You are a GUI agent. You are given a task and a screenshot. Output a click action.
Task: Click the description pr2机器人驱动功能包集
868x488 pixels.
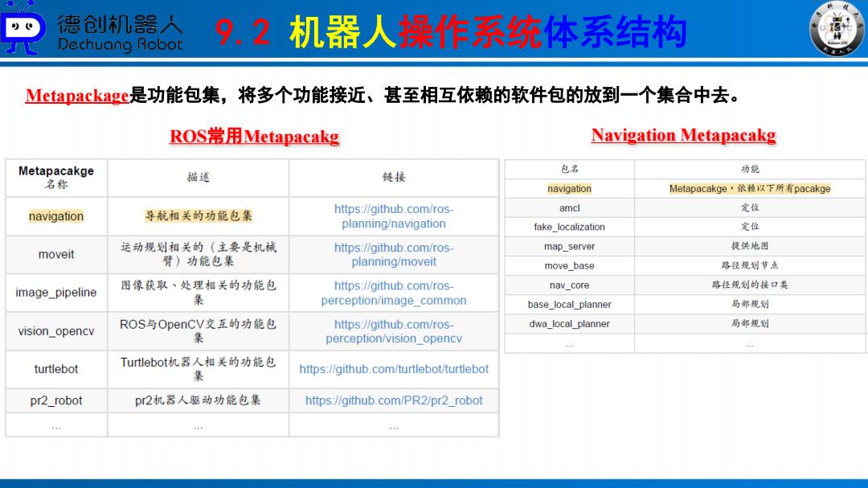(x=199, y=400)
